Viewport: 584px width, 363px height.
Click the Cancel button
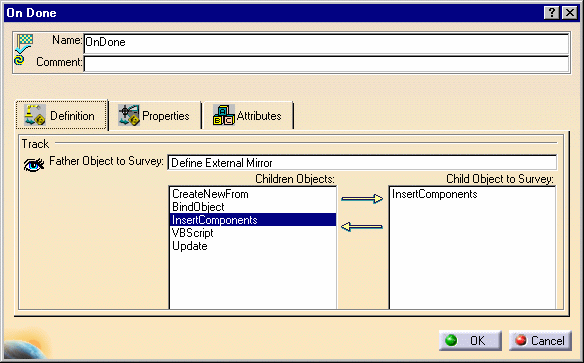point(540,340)
